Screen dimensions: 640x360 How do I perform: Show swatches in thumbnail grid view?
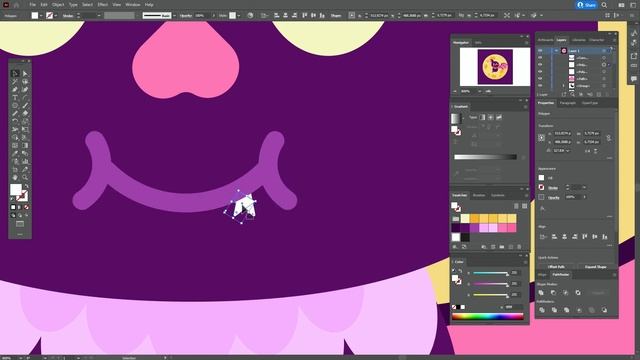(x=524, y=206)
